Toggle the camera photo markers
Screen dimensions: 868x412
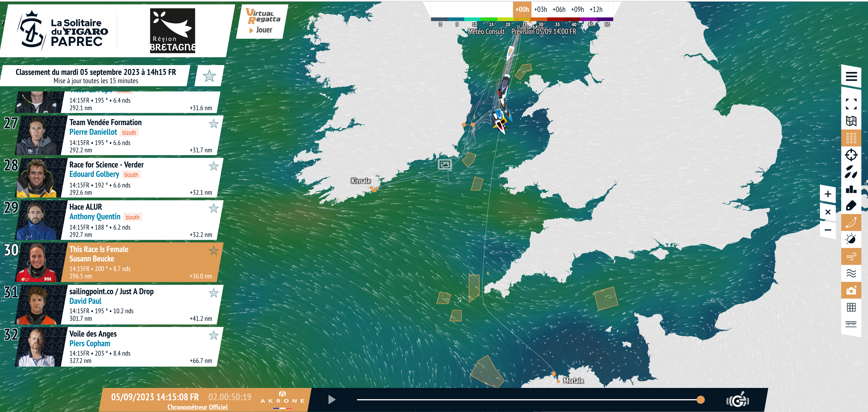(851, 290)
